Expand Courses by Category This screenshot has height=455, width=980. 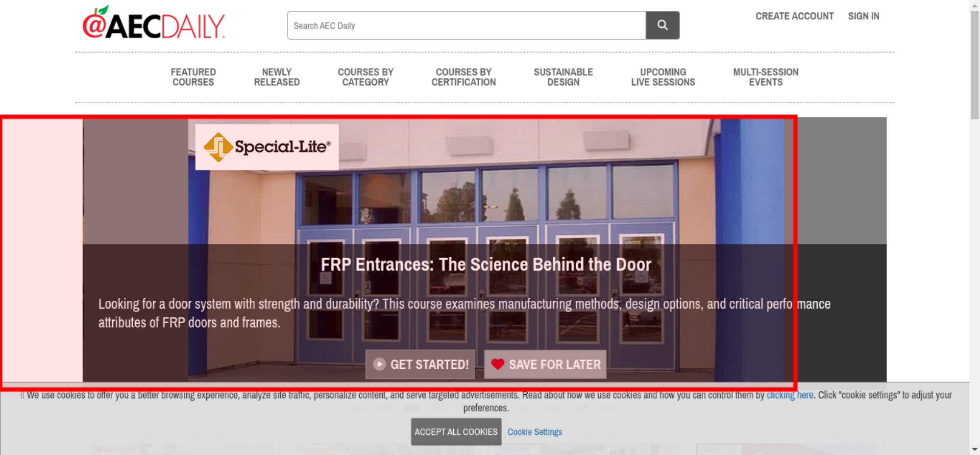point(366,77)
